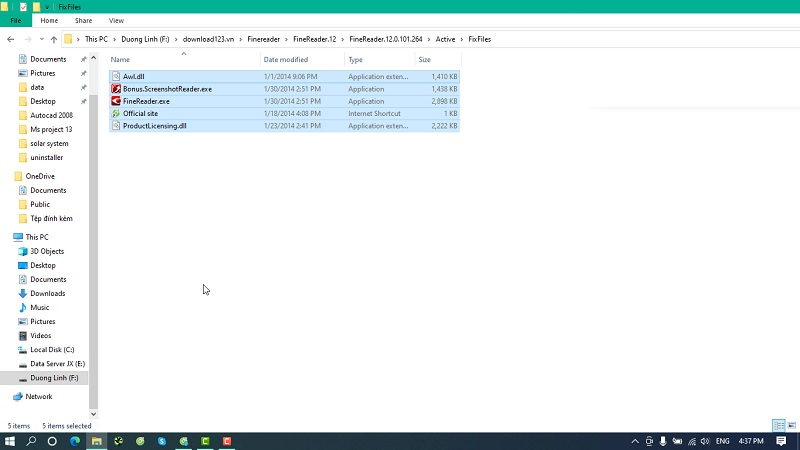
Task: Click the ProductLicensing.dll file name
Action: (x=155, y=126)
